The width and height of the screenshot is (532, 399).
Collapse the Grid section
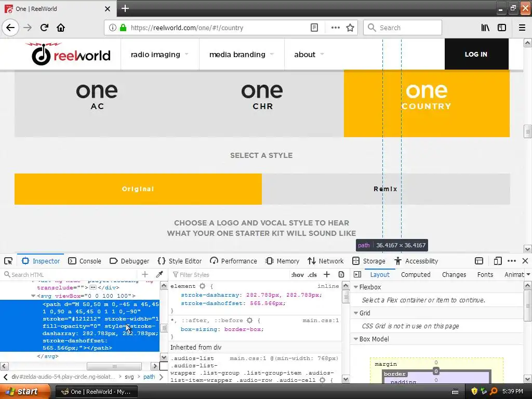355,313
